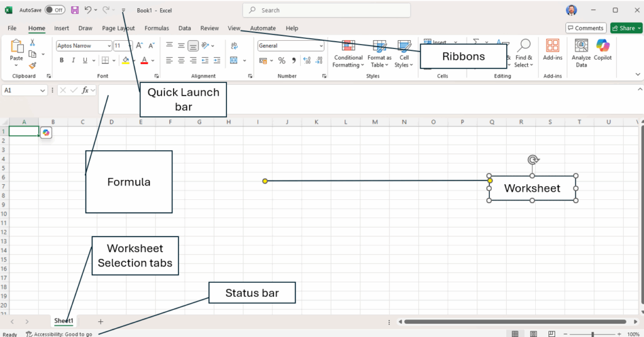
Task: Toggle the AutoSave switch
Action: tap(55, 10)
